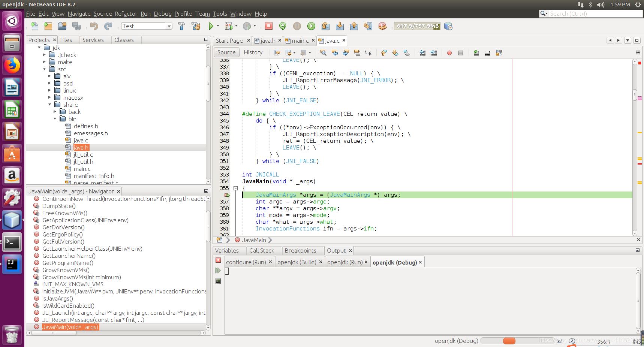Click the memory usage indicator bar
Viewport: 644px width, 347px height.
click(x=417, y=26)
